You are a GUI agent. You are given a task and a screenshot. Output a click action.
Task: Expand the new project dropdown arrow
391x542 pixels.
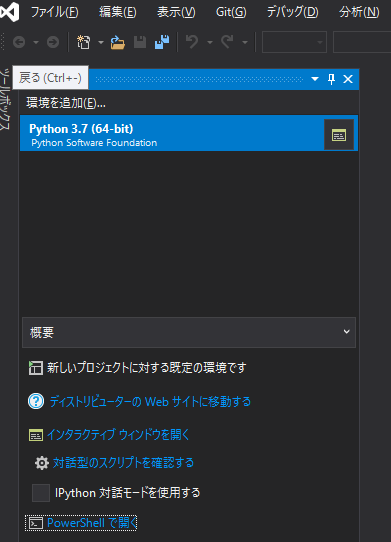[x=101, y=43]
